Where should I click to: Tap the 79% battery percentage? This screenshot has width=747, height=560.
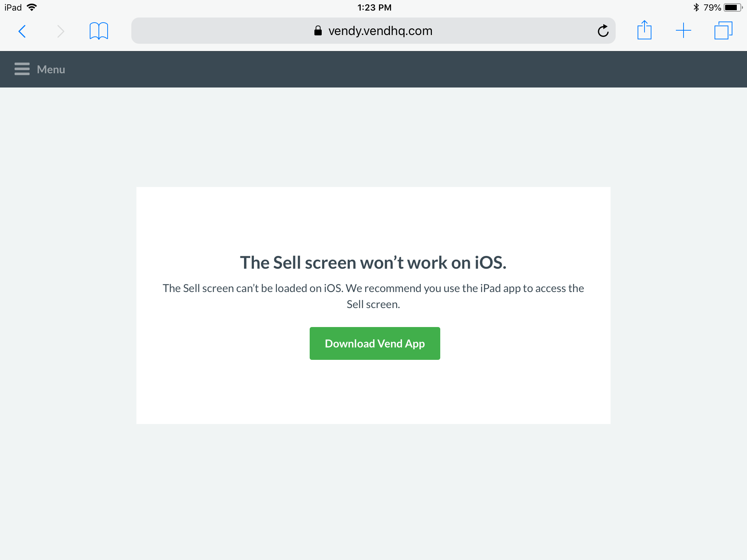coord(712,7)
